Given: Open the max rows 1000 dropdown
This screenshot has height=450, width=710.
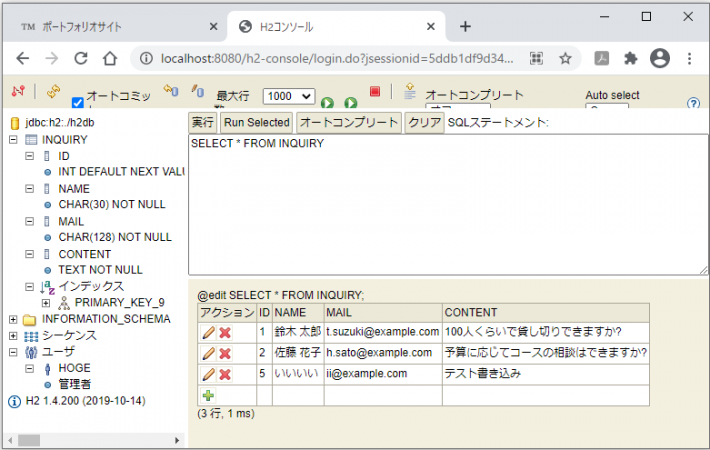Looking at the screenshot, I should pyautogui.click(x=288, y=96).
